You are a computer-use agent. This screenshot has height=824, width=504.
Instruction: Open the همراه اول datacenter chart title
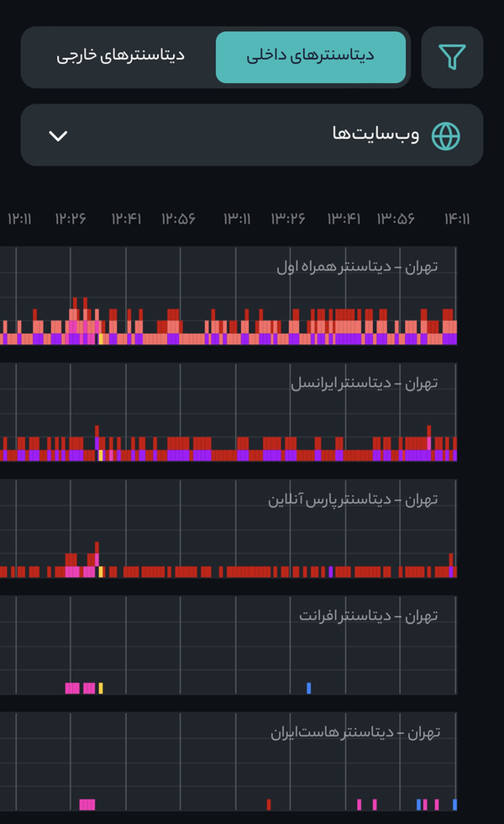click(357, 267)
